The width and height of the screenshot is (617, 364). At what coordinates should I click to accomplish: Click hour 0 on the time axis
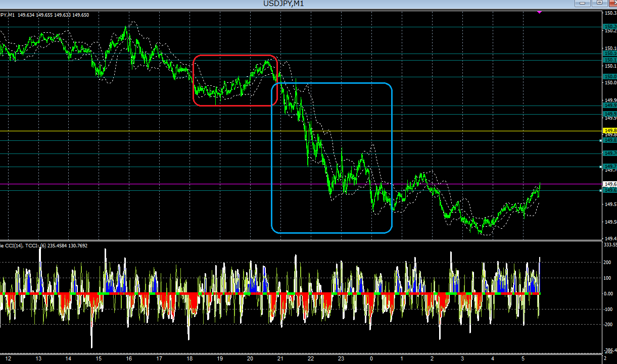pos(371,359)
